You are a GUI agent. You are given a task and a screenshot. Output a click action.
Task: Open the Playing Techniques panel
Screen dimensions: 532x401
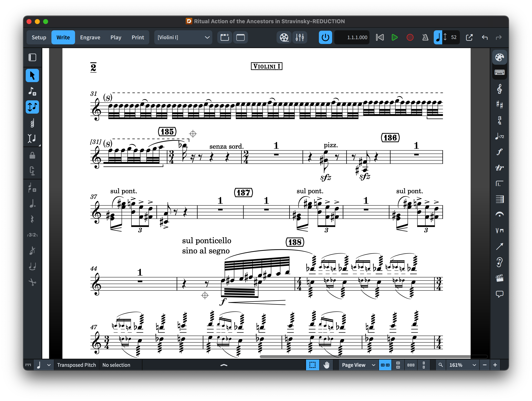pyautogui.click(x=499, y=230)
